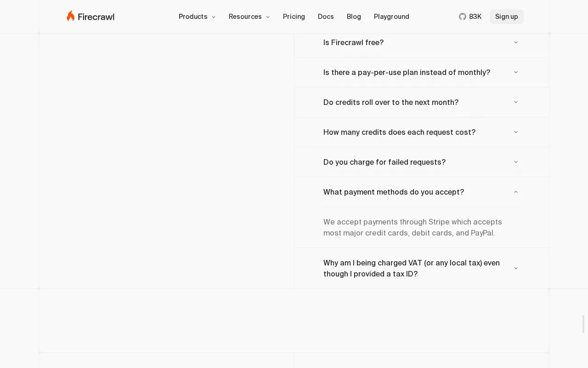Viewport: 588px width, 368px height.
Task: Expand 'How many credits does each request cost?'
Action: point(422,132)
